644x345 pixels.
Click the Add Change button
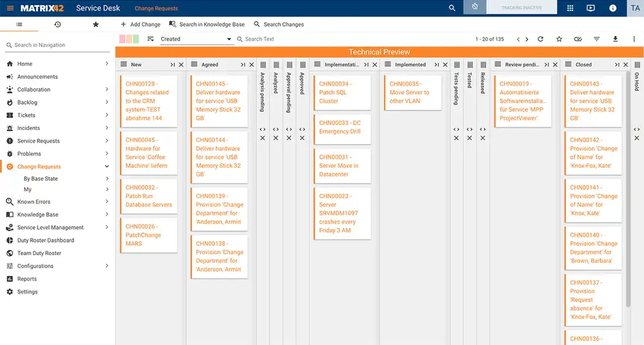[140, 24]
